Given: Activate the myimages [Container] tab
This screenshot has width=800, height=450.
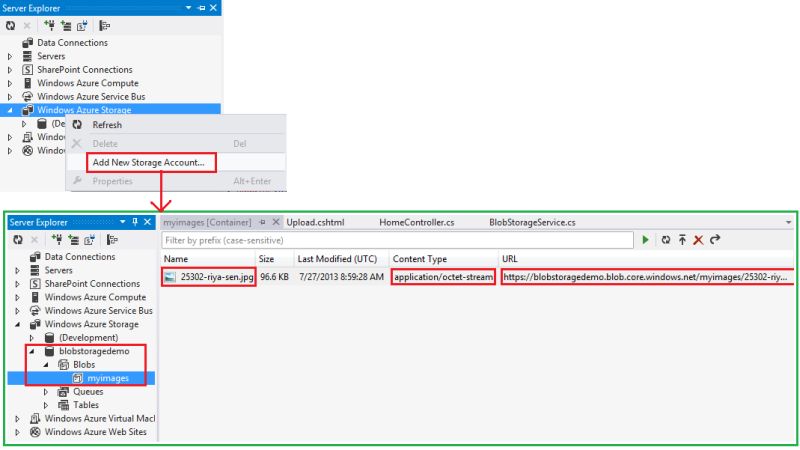Looking at the screenshot, I should tap(207, 222).
